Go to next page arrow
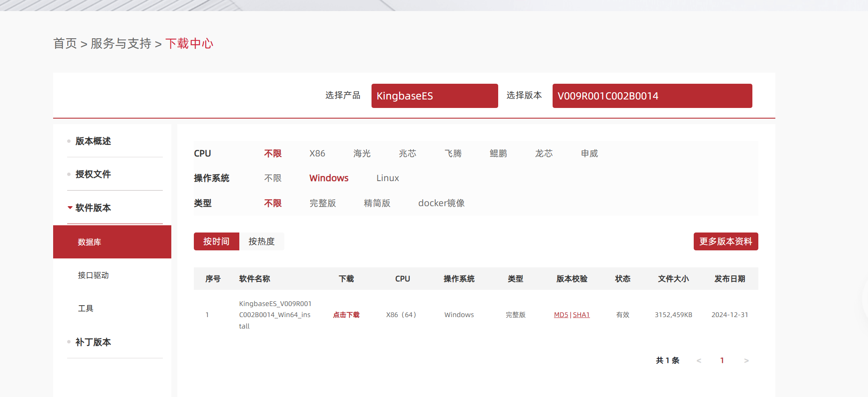Screen dimensions: 868x397 pos(746,360)
